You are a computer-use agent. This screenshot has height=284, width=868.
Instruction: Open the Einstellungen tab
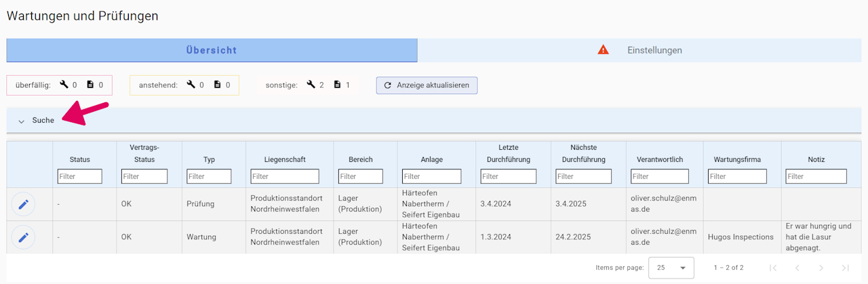pyautogui.click(x=654, y=50)
